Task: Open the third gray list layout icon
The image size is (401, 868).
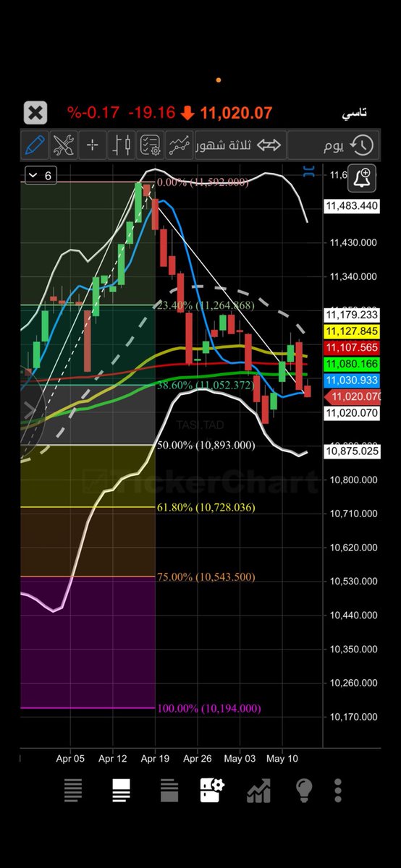Action: click(169, 790)
